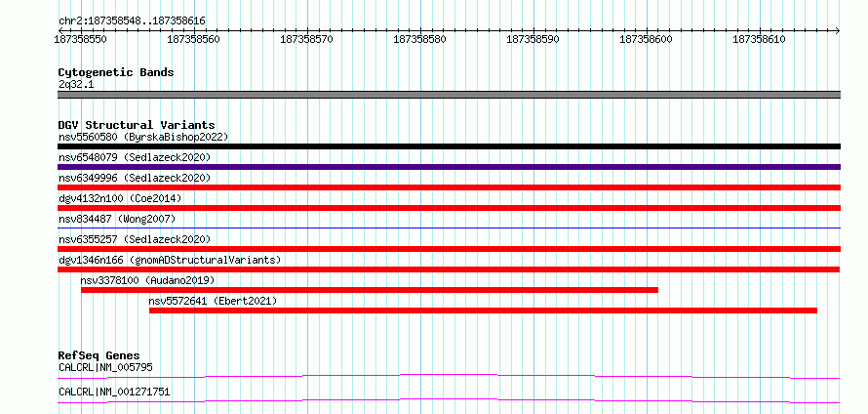Select the red nsv6355257 variant bar
Screen dimensions: 868x414
click(449, 249)
